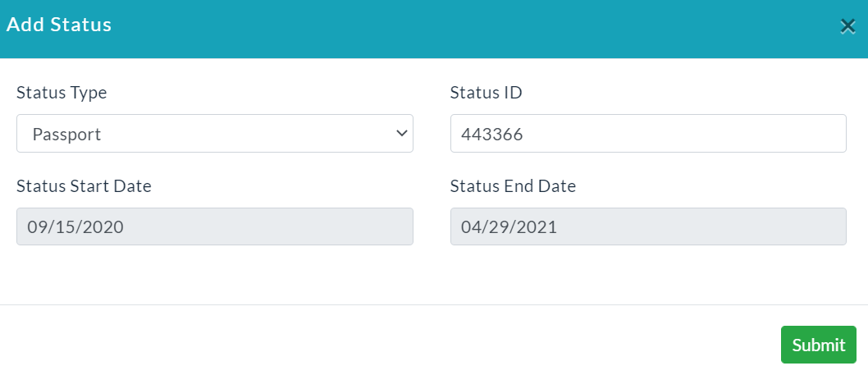Viewport: 868px width, 375px height.
Task: Close the Add Status dialog
Action: coord(847,26)
